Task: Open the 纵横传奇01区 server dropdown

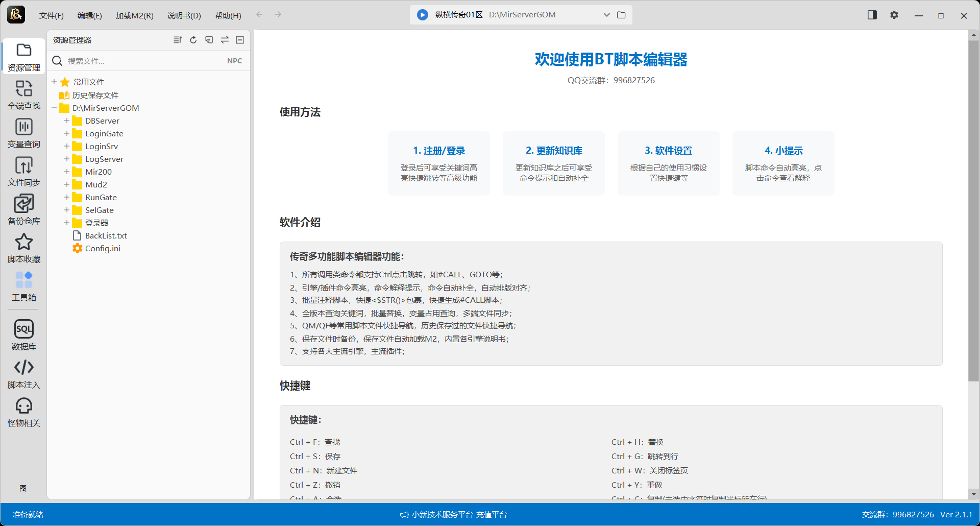Action: coord(607,15)
